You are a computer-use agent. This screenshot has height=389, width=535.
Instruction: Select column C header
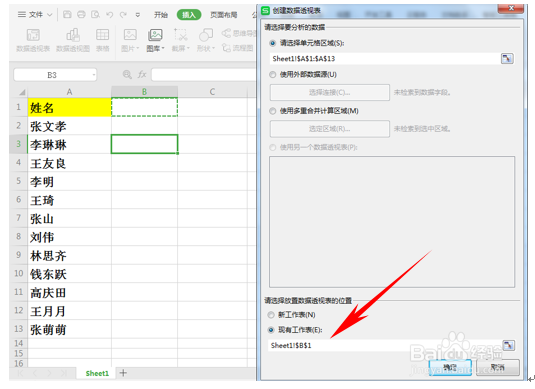coord(212,92)
